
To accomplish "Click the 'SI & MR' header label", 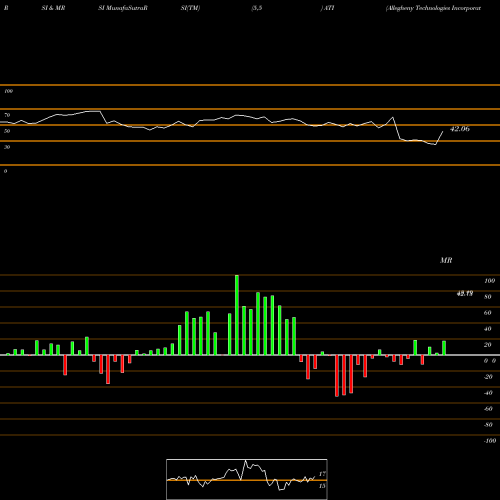I will tap(53, 8).
